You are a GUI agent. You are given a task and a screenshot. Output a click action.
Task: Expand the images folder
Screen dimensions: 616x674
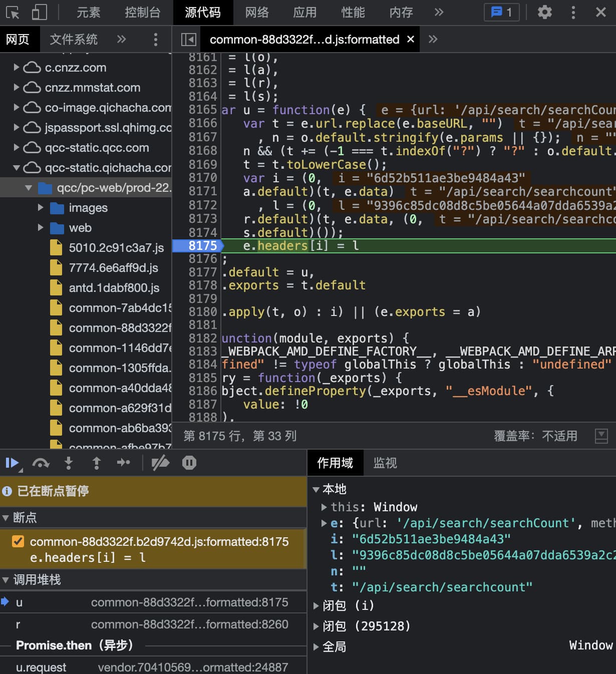(x=41, y=207)
